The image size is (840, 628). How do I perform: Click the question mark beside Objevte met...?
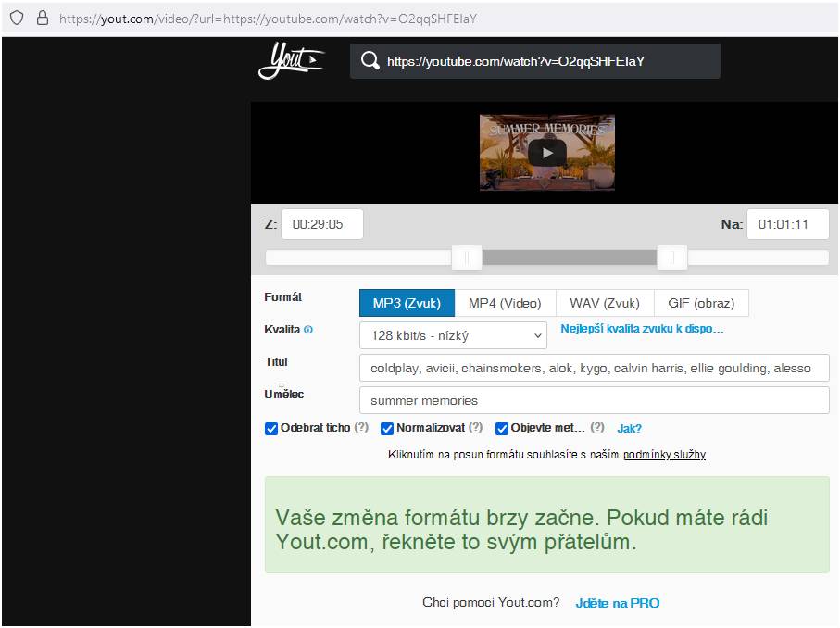click(597, 428)
